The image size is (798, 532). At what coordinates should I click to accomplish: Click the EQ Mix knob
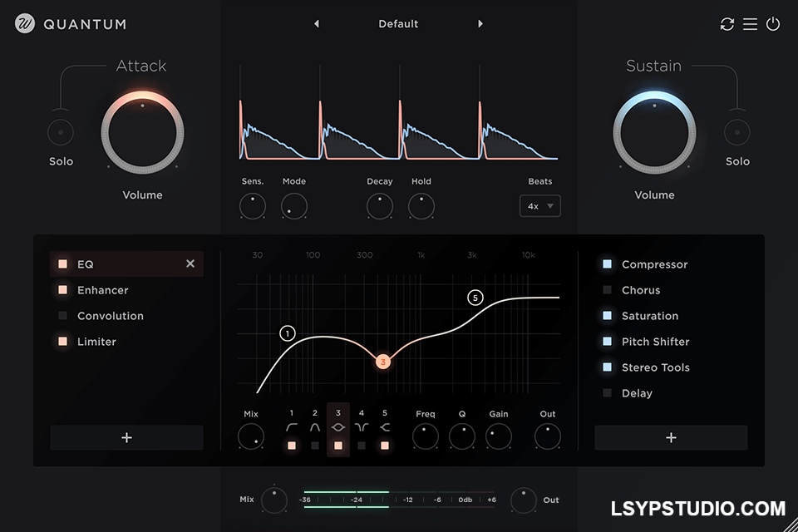click(251, 436)
